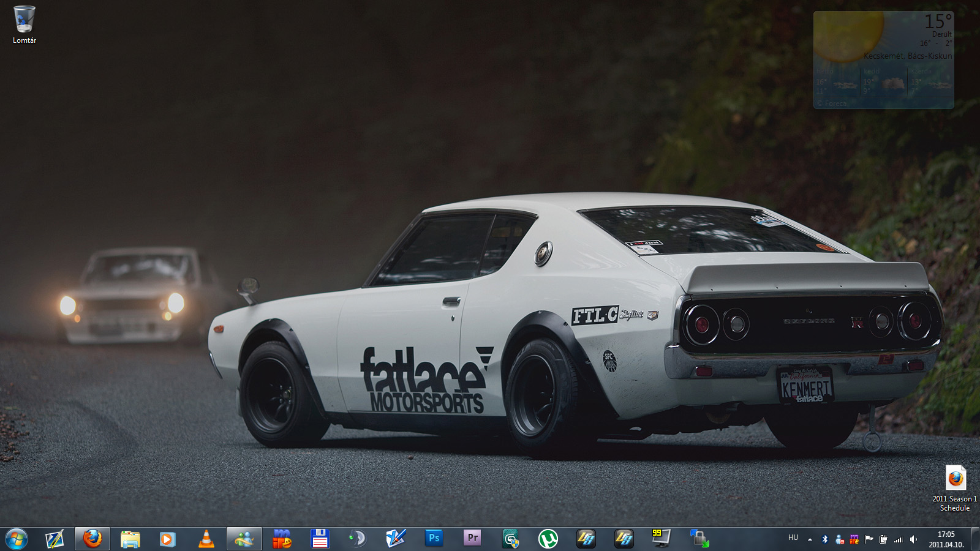This screenshot has height=551, width=980.
Task: Show hidden system tray icons
Action: pos(810,539)
